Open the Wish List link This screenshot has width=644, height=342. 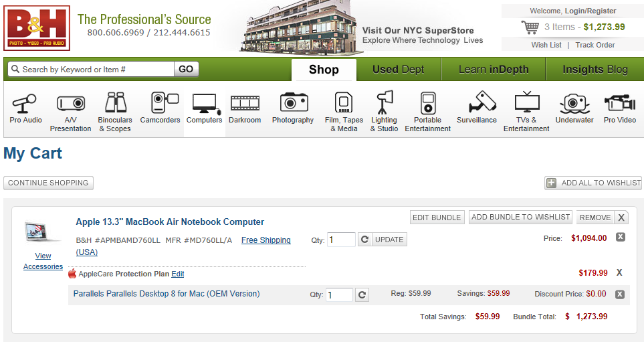coord(546,45)
